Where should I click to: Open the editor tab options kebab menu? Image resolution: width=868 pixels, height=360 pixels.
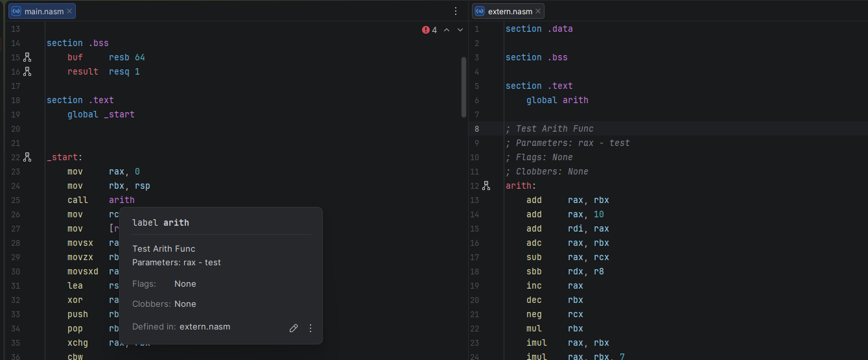click(456, 11)
